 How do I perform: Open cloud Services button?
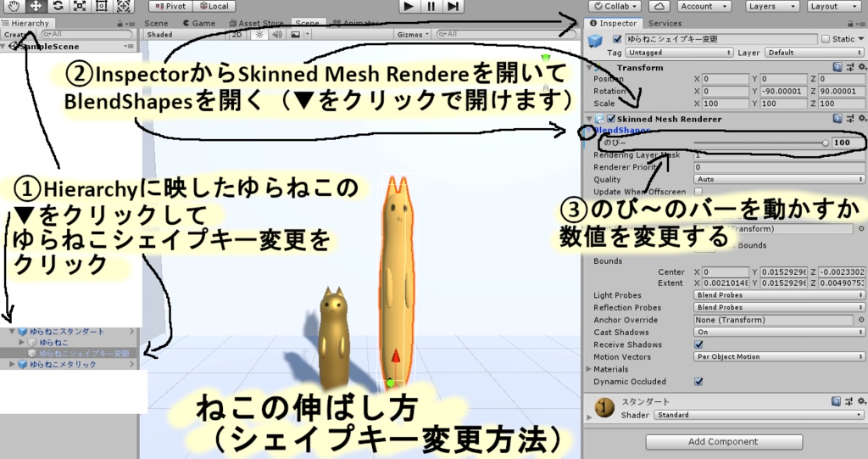pyautogui.click(x=659, y=6)
